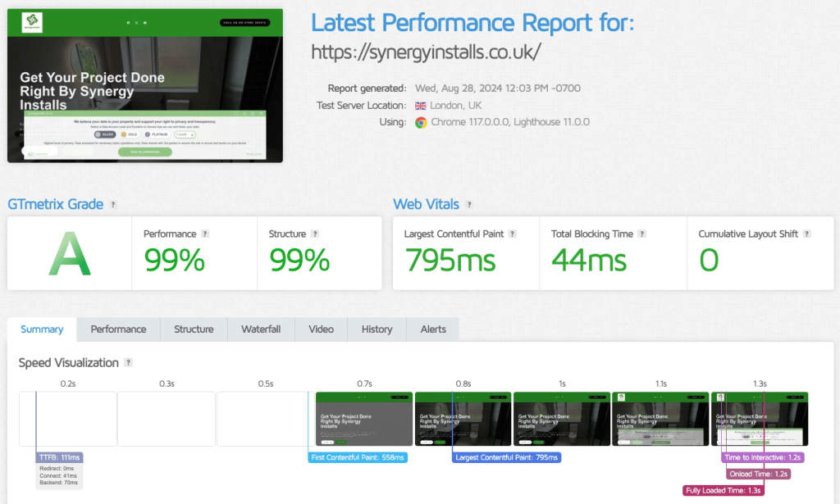Click the UK flag icon
The width and height of the screenshot is (840, 504).
point(421,106)
